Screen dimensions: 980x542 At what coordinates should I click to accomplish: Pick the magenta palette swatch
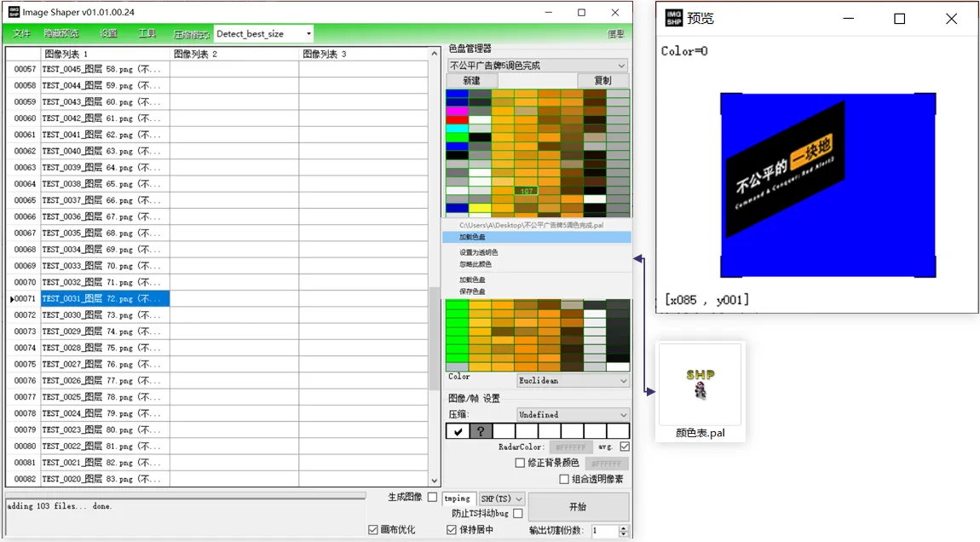coord(457,111)
